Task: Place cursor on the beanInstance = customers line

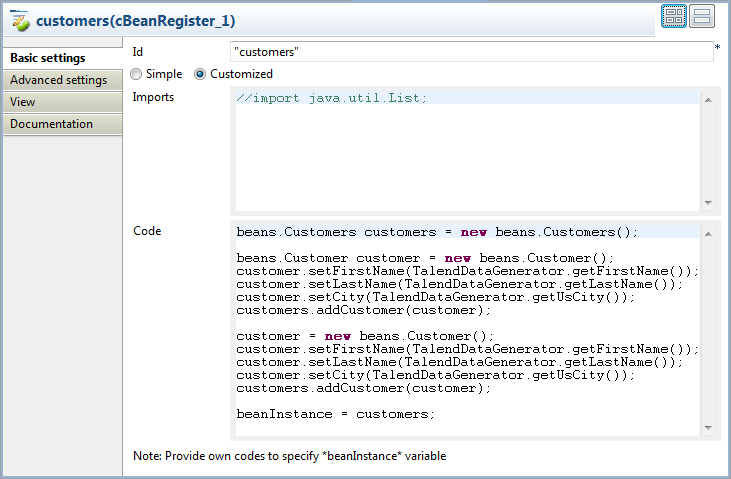Action: tap(335, 414)
